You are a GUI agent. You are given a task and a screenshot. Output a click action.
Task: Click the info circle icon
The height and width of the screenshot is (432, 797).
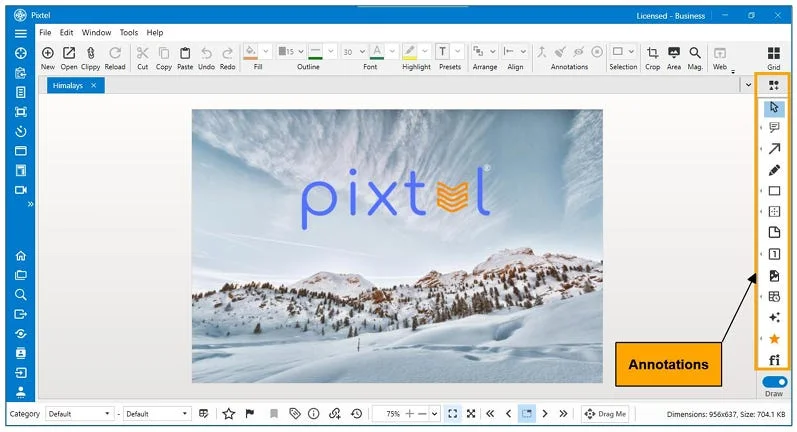(314, 414)
